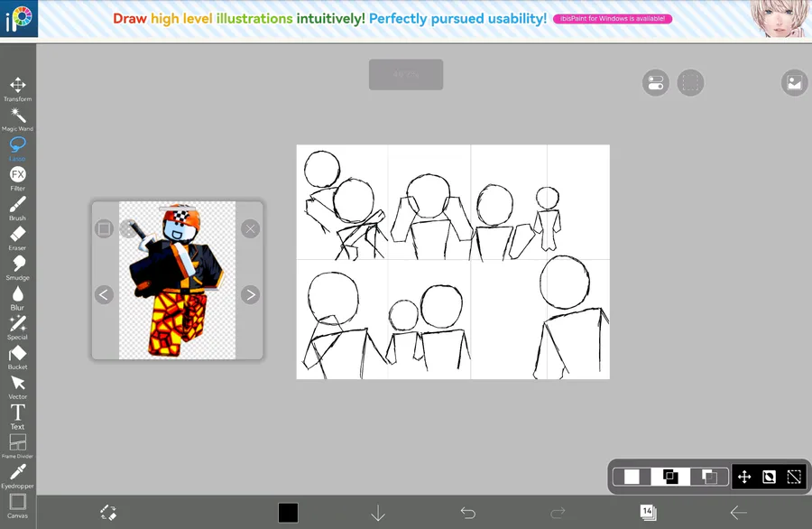Select the Text tool
Image resolution: width=812 pixels, height=529 pixels.
tap(18, 416)
